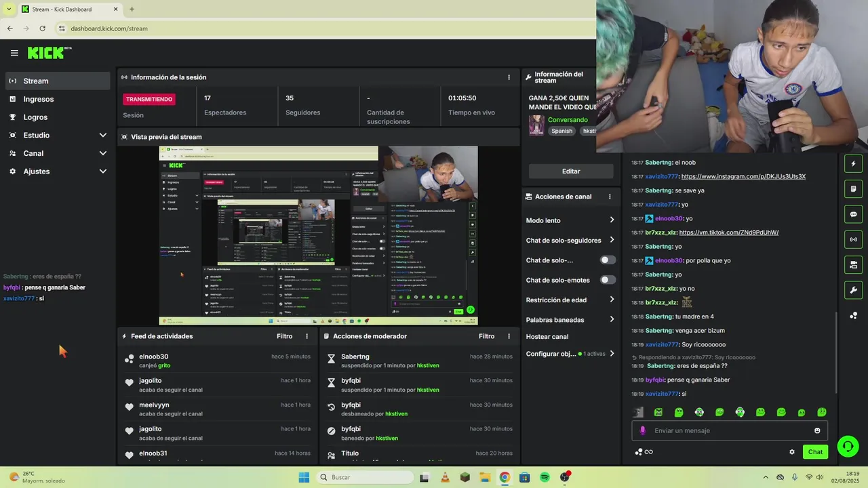Click the chat panel scrollbar
Viewport: 868px width, 488px height.
pyautogui.click(x=835, y=352)
